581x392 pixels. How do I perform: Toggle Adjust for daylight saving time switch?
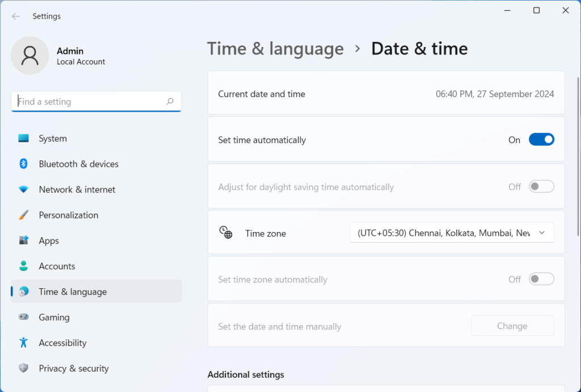click(541, 187)
